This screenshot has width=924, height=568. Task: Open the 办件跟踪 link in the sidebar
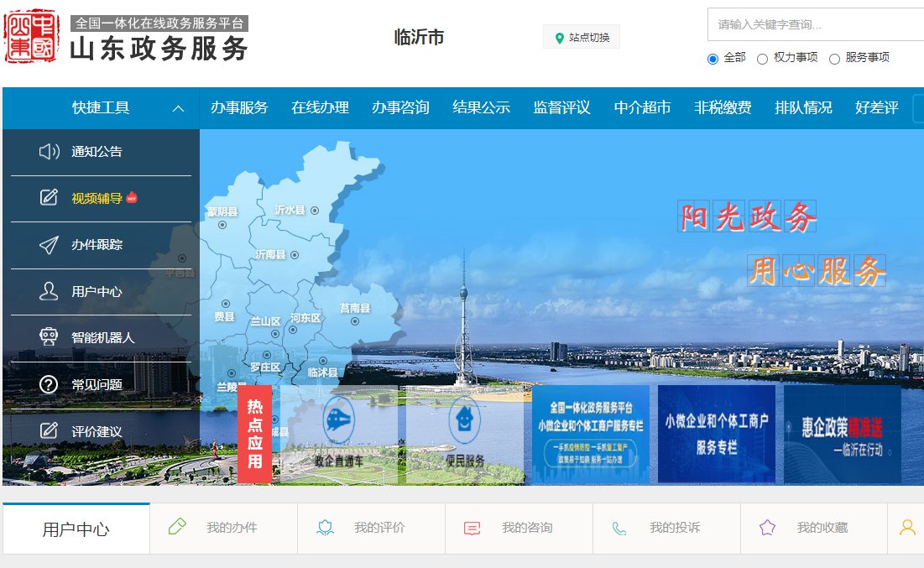point(97,244)
